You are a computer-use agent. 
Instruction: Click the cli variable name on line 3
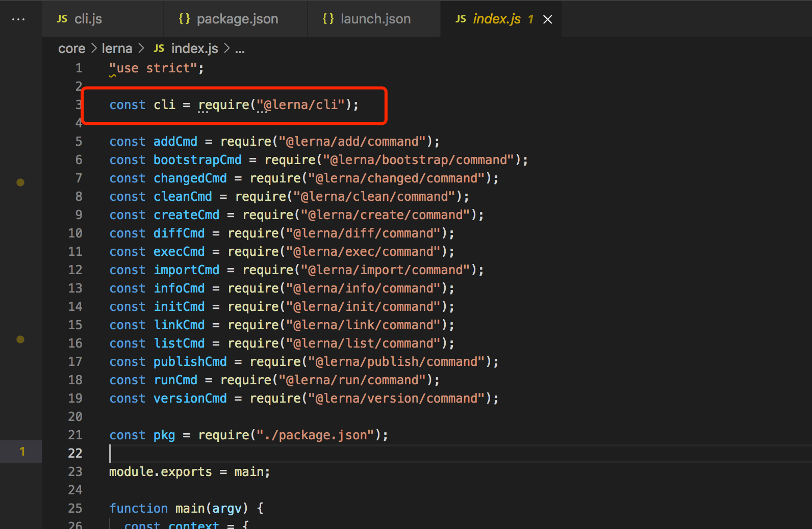point(164,105)
